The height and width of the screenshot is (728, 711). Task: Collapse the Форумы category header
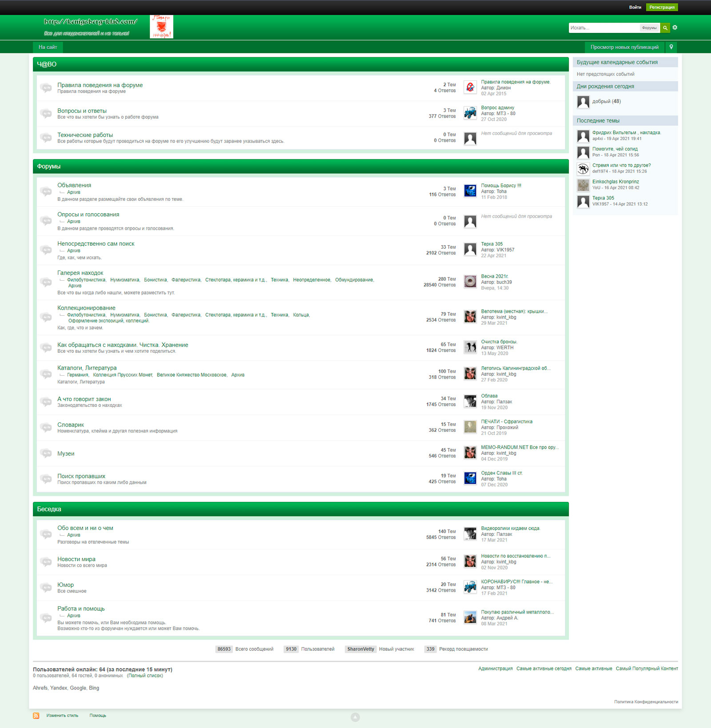tap(301, 167)
